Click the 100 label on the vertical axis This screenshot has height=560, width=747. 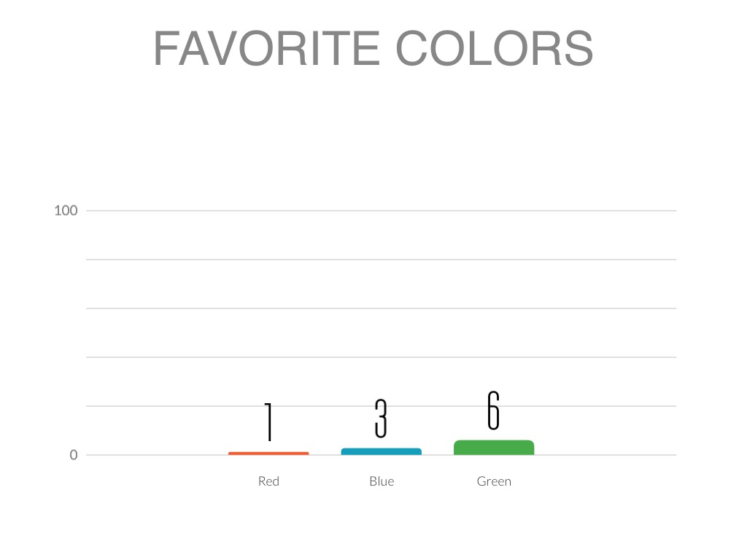[66, 211]
